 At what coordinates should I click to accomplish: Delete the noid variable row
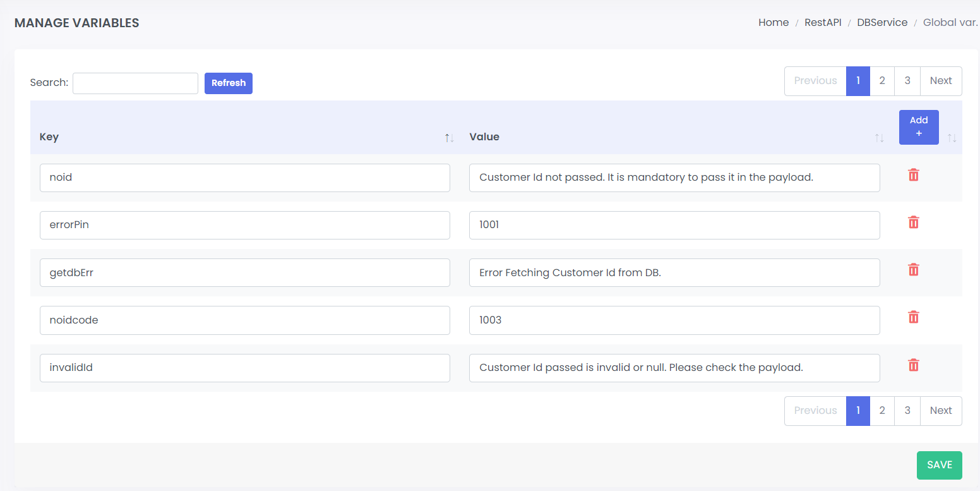(x=913, y=175)
